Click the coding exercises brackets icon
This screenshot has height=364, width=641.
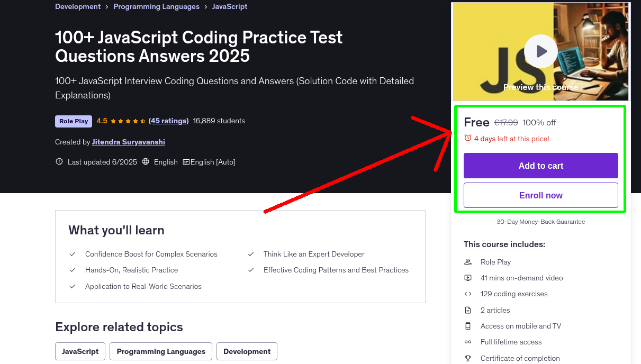point(468,294)
